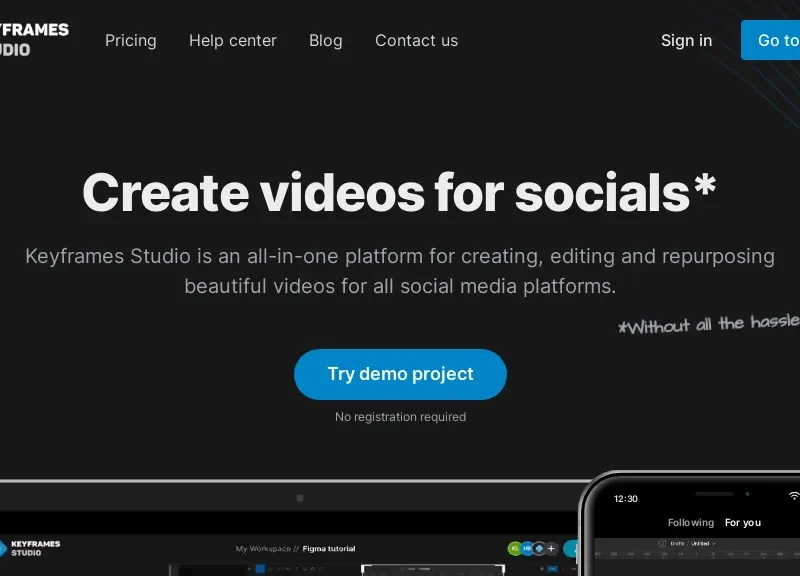Click the No registration required text

coord(400,417)
